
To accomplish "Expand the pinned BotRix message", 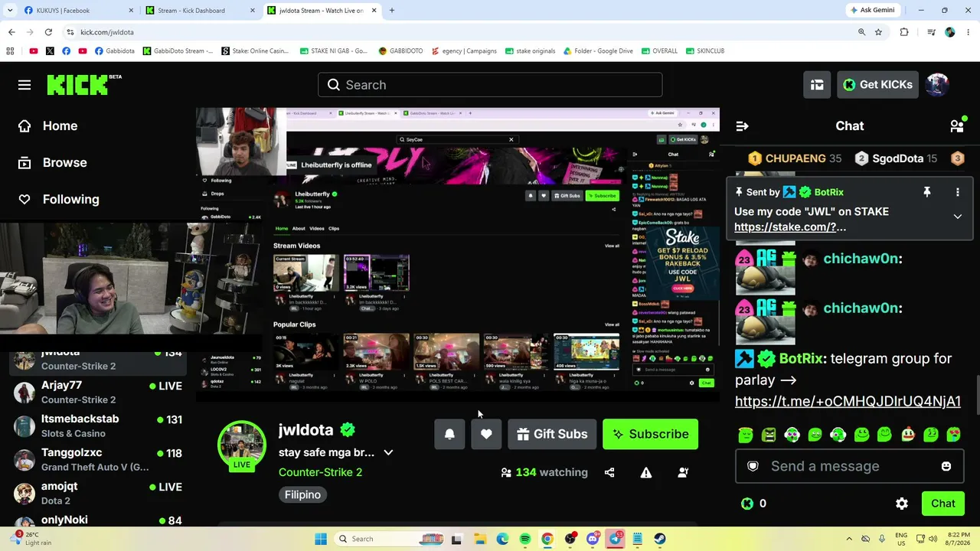I will pyautogui.click(x=957, y=217).
